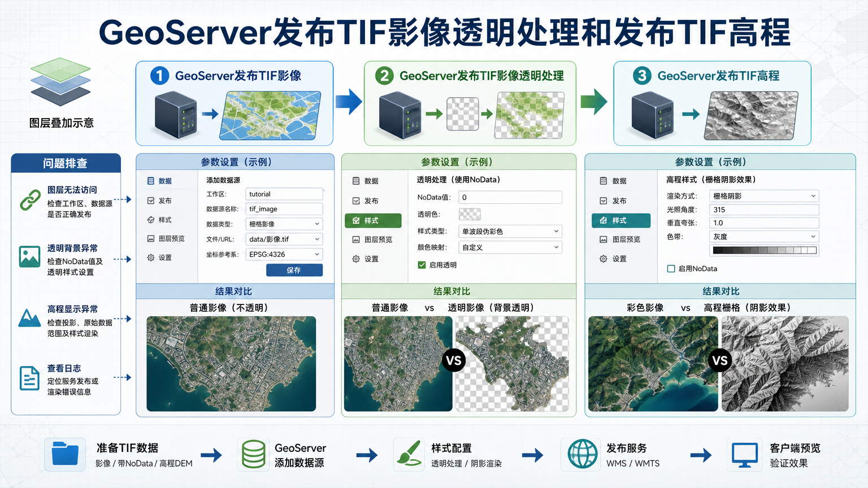
Task: Click the 保存 button
Action: tap(294, 270)
